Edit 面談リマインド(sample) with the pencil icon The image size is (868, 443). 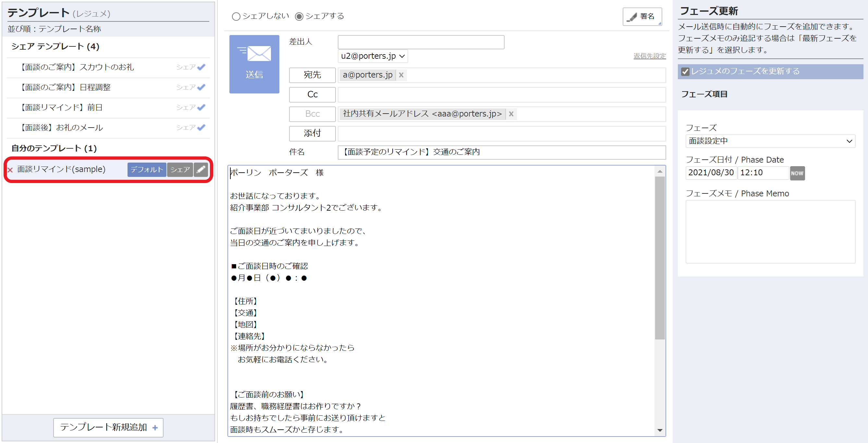click(x=201, y=170)
